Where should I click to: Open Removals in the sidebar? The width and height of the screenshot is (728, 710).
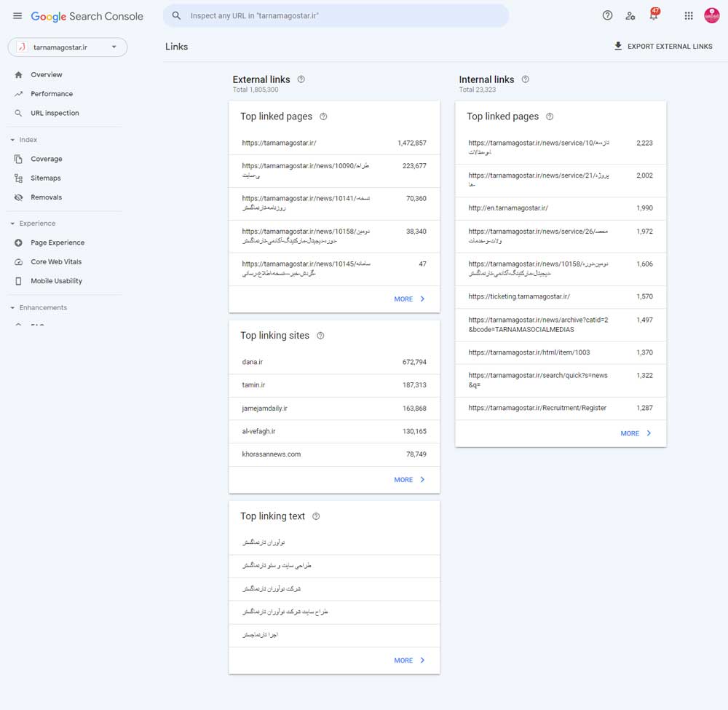[46, 197]
